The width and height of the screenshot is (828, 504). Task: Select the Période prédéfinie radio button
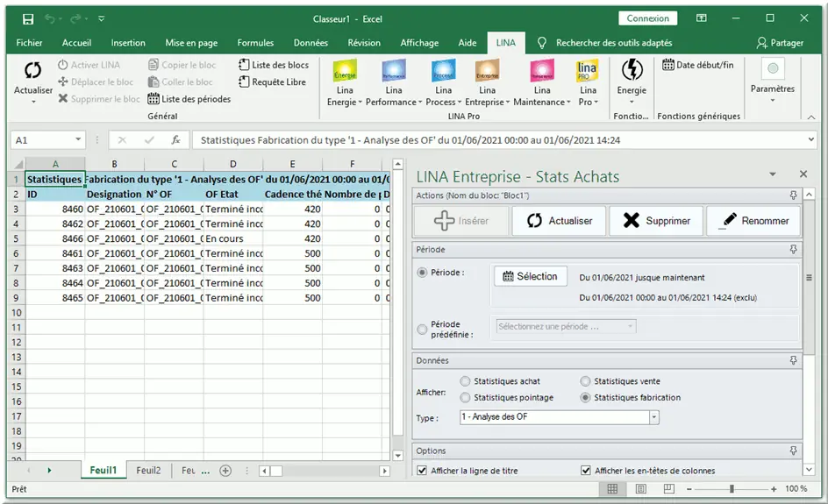(422, 330)
